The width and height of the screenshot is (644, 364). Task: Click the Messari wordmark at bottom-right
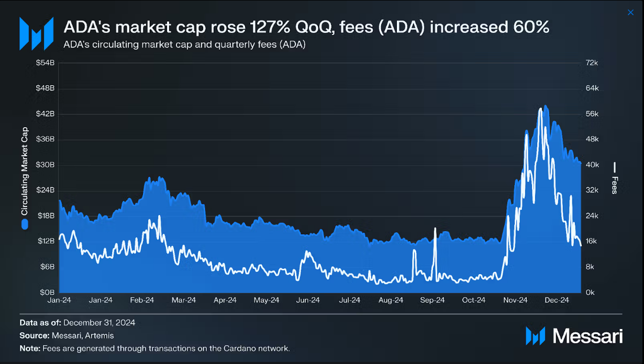[587, 336]
